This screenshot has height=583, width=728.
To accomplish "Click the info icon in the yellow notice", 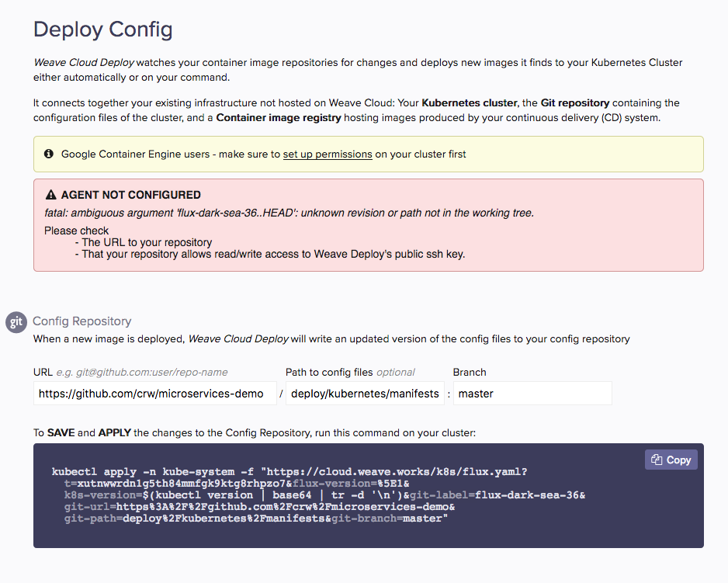I will (x=49, y=154).
